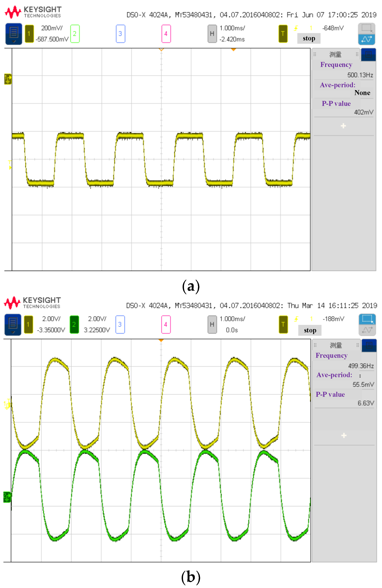Image resolution: width=382 pixels, height=588 pixels.
Task: Click horizontal H button in top oscilloscope
Action: pyautogui.click(x=212, y=34)
